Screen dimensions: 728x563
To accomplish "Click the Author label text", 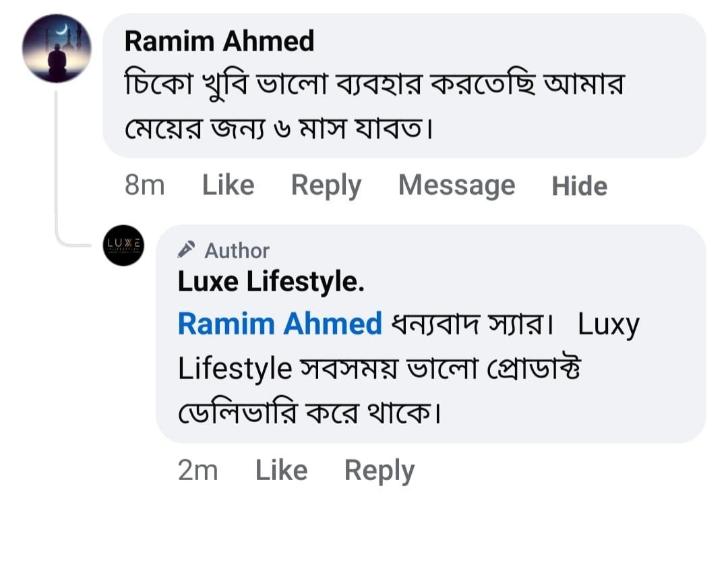I will coord(237,251).
